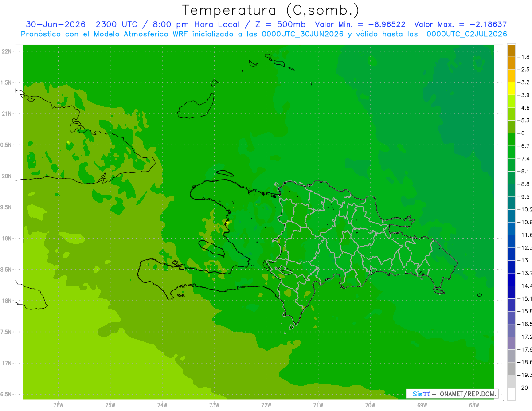The width and height of the screenshot is (532, 411).
Task: Click the "-5.3" color scale value
Action: pyautogui.click(x=524, y=121)
